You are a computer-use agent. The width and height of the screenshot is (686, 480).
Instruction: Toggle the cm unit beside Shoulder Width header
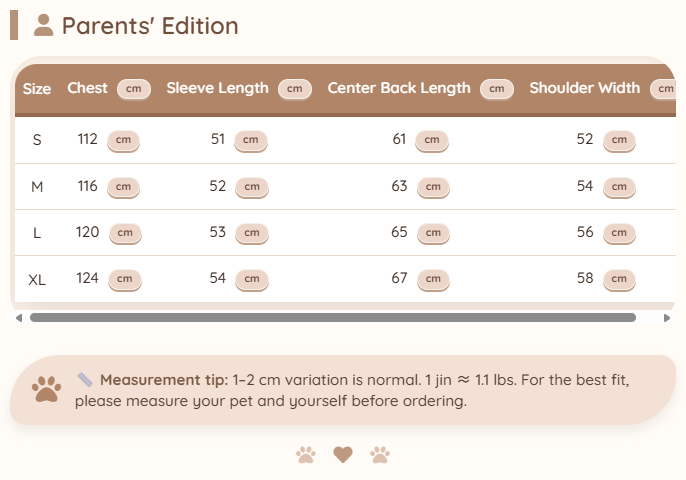664,89
